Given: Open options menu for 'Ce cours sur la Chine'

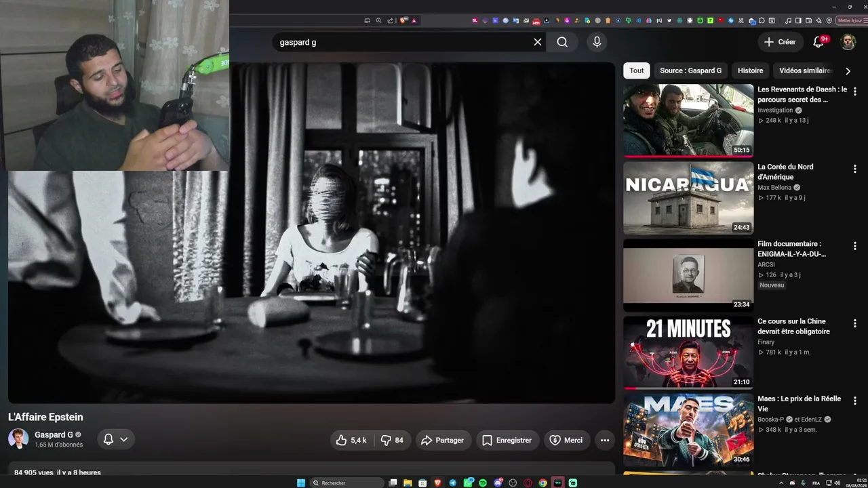Looking at the screenshot, I should (854, 323).
